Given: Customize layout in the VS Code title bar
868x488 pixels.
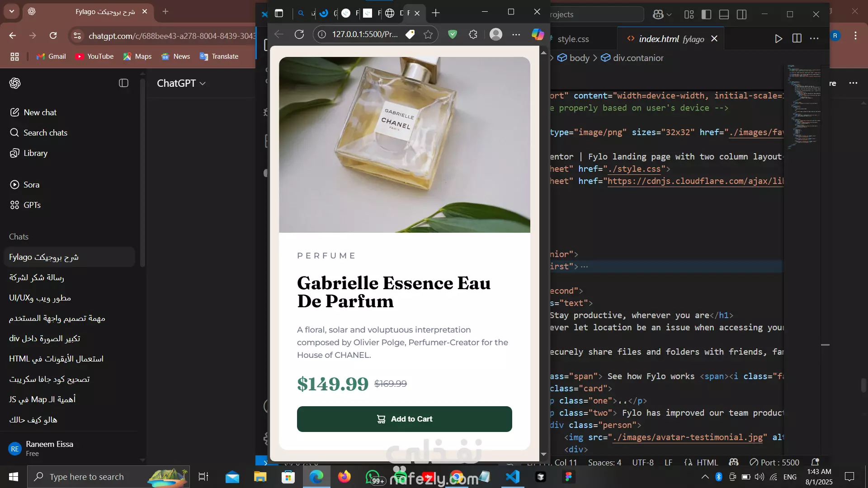Looking at the screenshot, I should [689, 14].
